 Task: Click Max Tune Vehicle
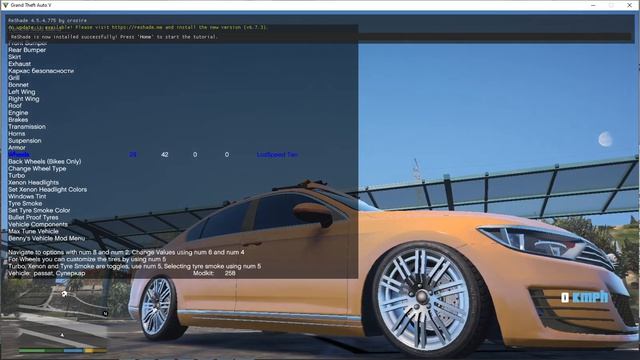pos(33,231)
